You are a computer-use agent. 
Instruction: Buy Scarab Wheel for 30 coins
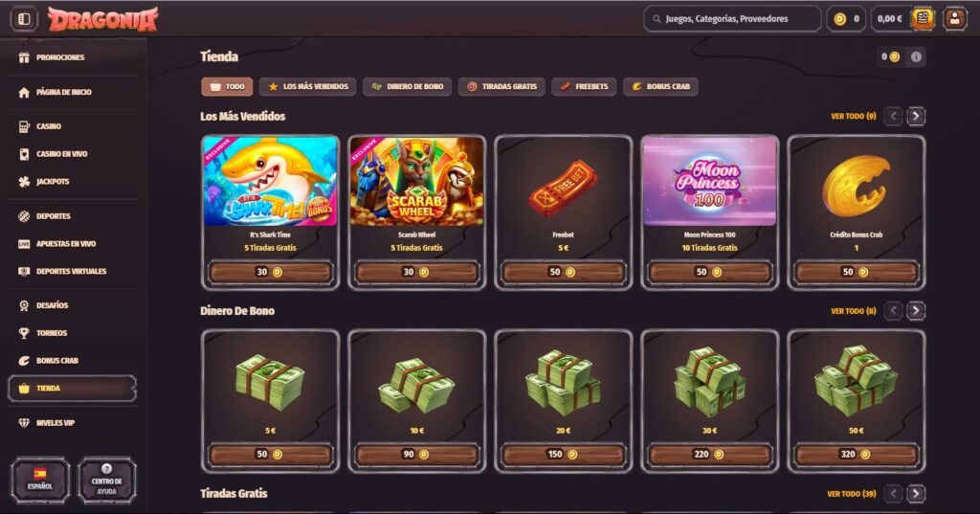417,272
